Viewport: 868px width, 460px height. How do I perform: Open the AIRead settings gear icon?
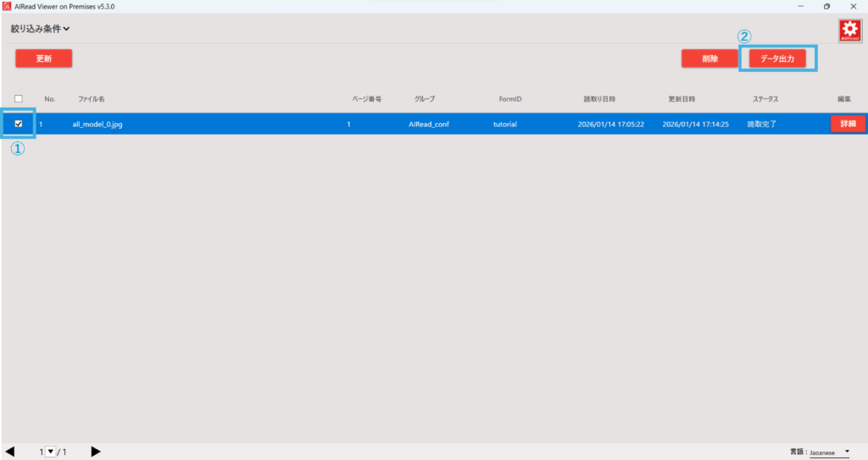[849, 30]
